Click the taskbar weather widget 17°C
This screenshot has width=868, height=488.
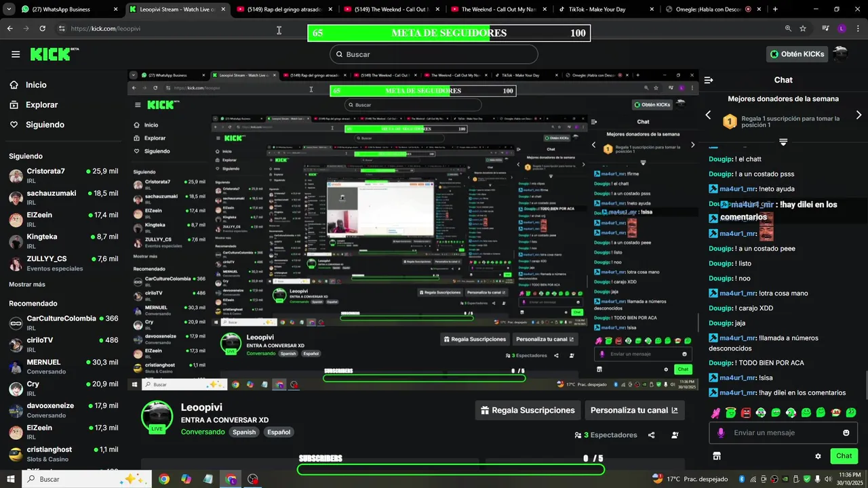pyautogui.click(x=690, y=479)
